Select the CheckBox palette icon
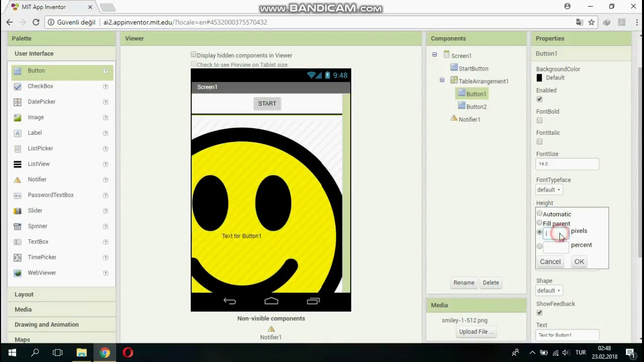644x362 pixels. (18, 86)
